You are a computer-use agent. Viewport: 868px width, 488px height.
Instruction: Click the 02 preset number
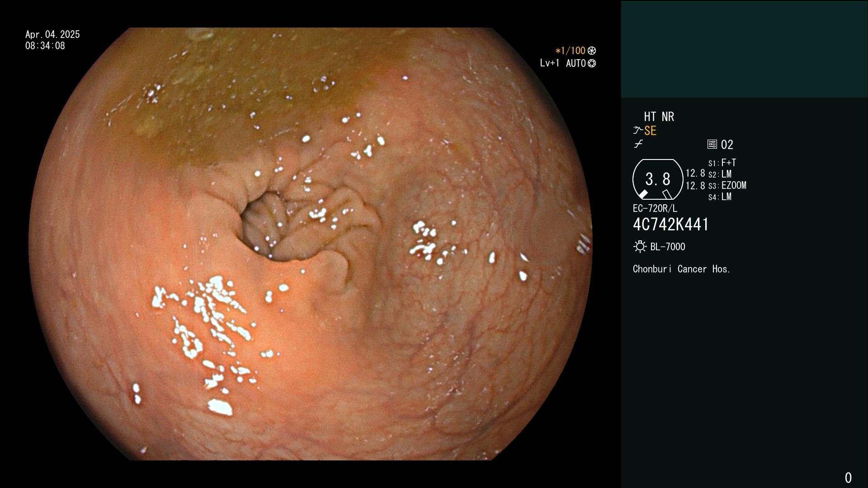coord(727,145)
